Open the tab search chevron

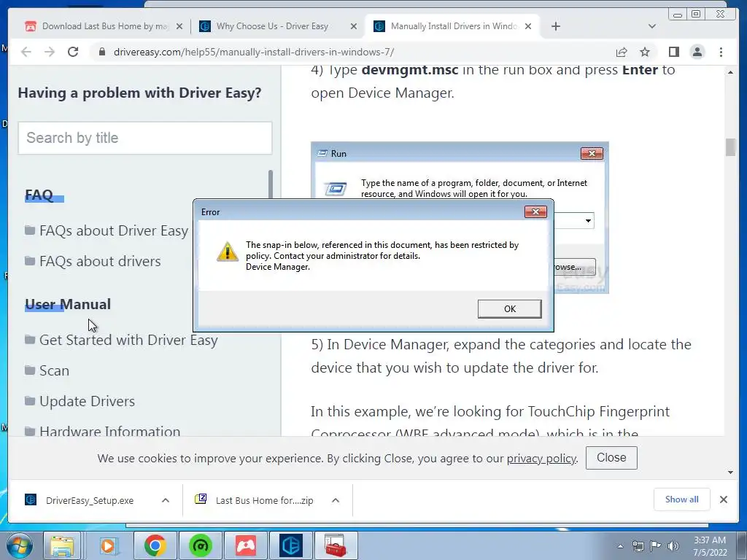click(652, 26)
